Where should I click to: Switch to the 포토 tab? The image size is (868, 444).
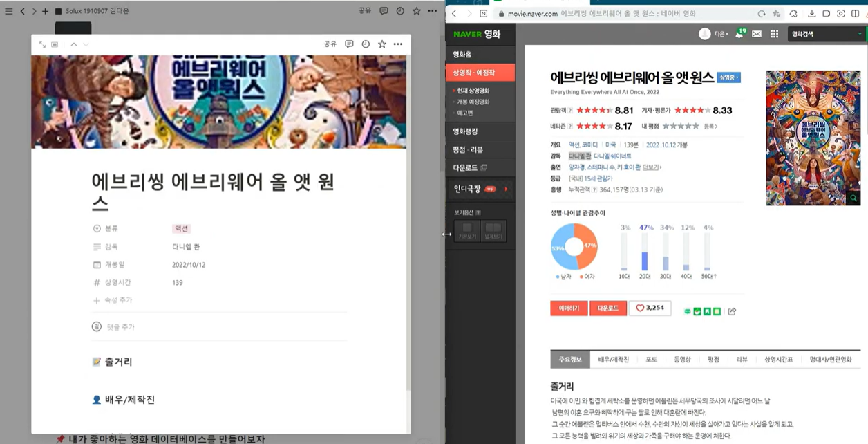coord(651,360)
